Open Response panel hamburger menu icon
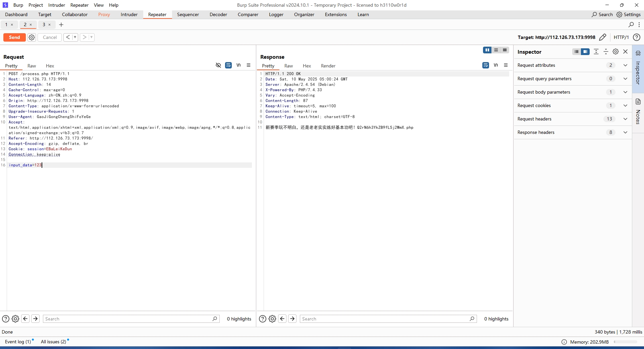The width and height of the screenshot is (644, 349). pyautogui.click(x=506, y=65)
